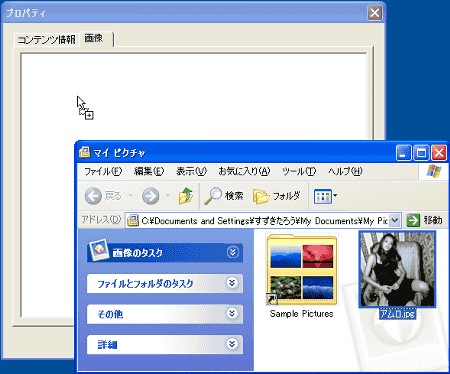Click the Windows flag logo
Viewport: 450px width, 374px height.
(434, 171)
